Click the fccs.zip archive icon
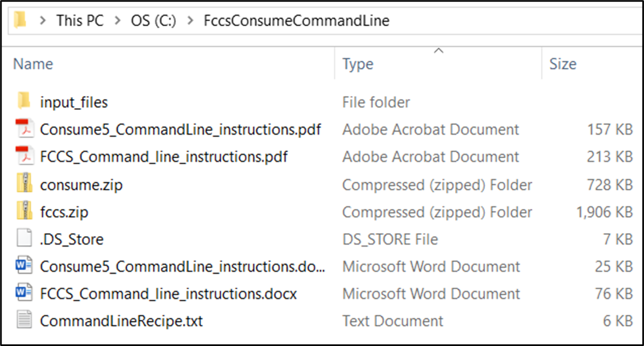Viewport: 644px width, 346px height. (x=23, y=212)
